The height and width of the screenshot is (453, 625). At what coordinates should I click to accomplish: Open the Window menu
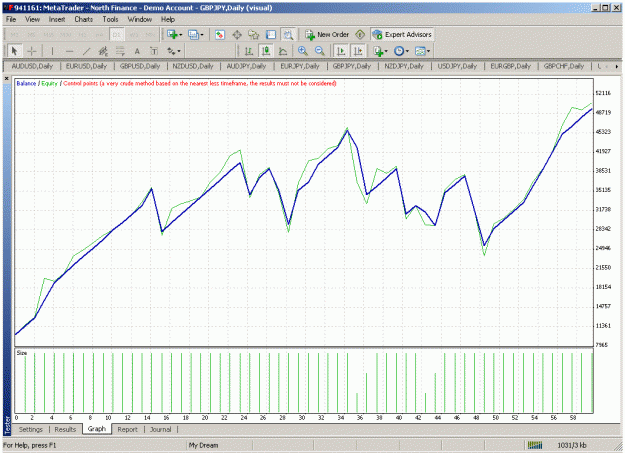click(140, 19)
